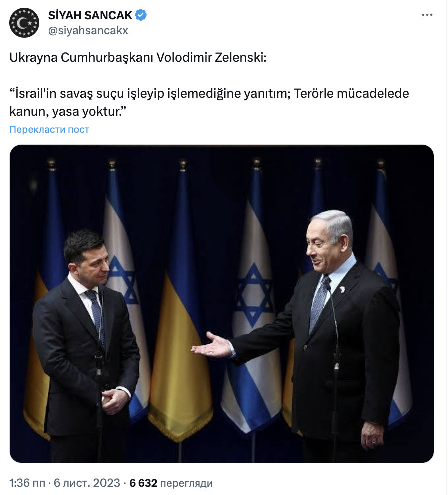Click the 6 лист. 2023 date
The image size is (448, 495).
pyautogui.click(x=87, y=483)
